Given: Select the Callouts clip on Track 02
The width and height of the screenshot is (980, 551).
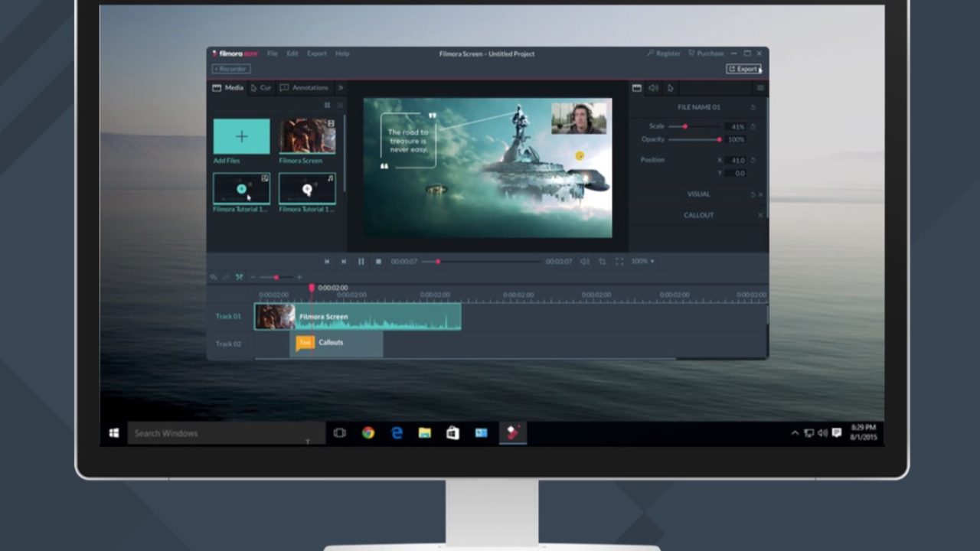Looking at the screenshot, I should coord(336,344).
